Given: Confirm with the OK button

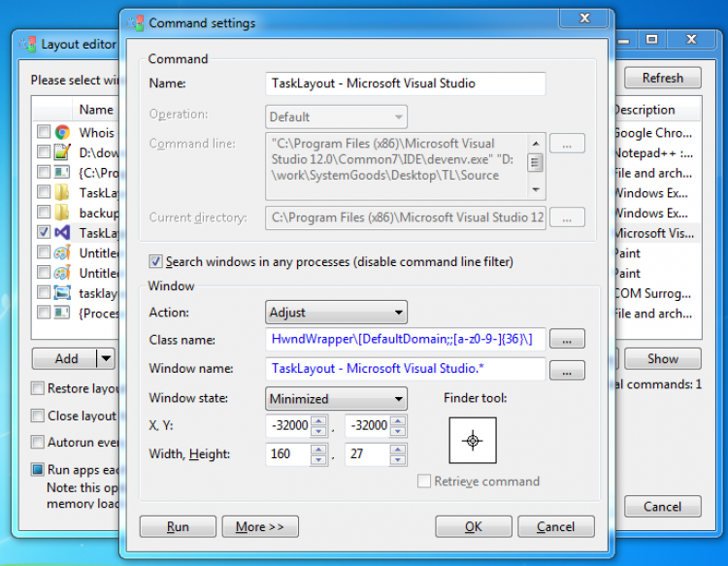Looking at the screenshot, I should tap(474, 526).
